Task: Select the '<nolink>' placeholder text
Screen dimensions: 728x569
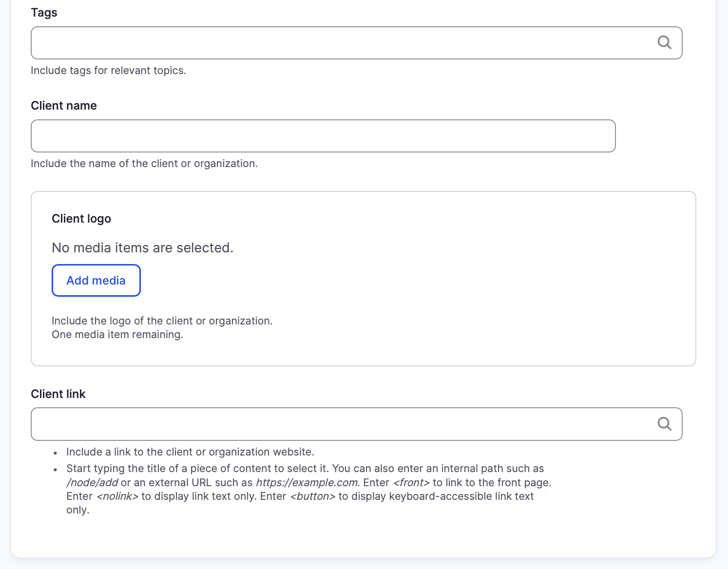Action: coord(117,496)
